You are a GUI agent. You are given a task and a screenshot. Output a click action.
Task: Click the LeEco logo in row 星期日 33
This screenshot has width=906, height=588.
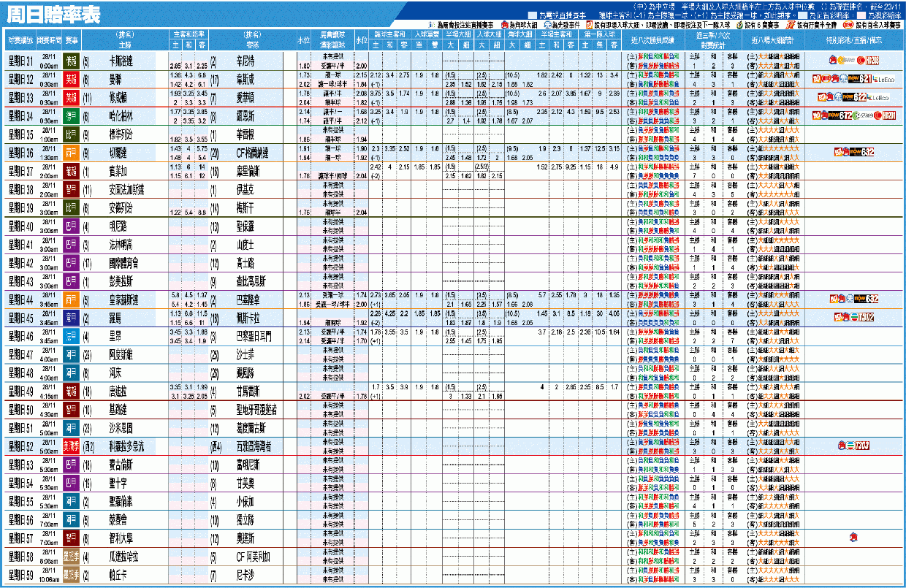[878, 96]
